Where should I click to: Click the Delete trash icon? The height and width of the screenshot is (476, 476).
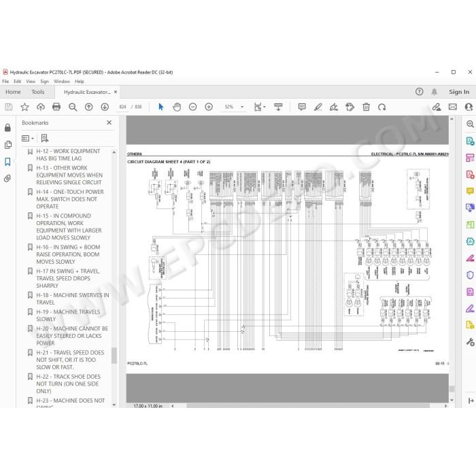coord(366,107)
